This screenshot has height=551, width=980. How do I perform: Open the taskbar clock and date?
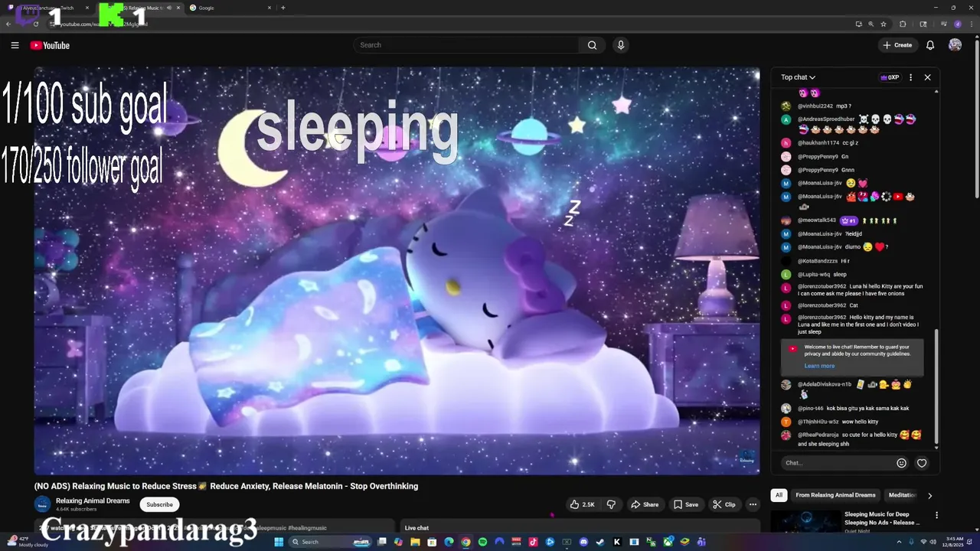[953, 542]
